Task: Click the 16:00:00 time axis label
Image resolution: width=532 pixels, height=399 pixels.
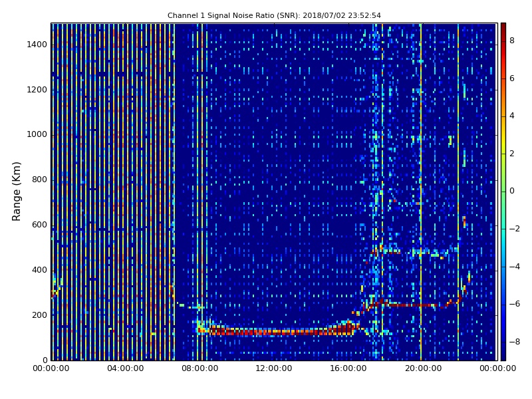Action: point(348,368)
